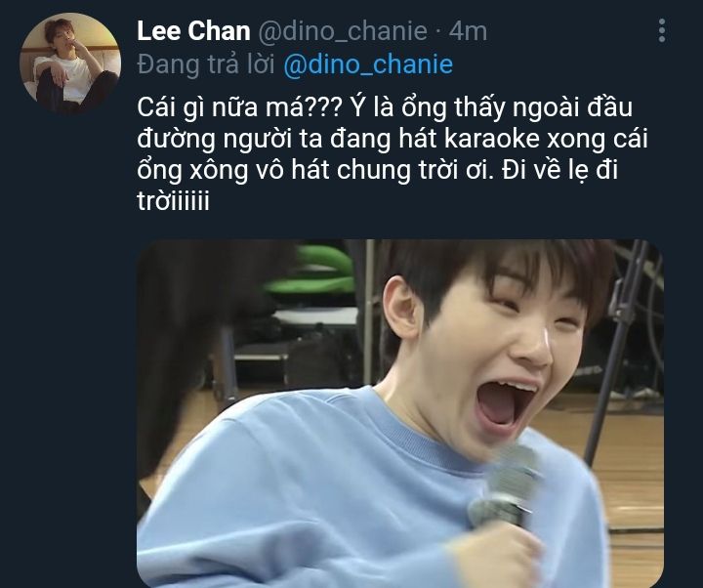703x588 pixels.
Task: Open the 4m timestamp link
Action: pyautogui.click(x=468, y=31)
